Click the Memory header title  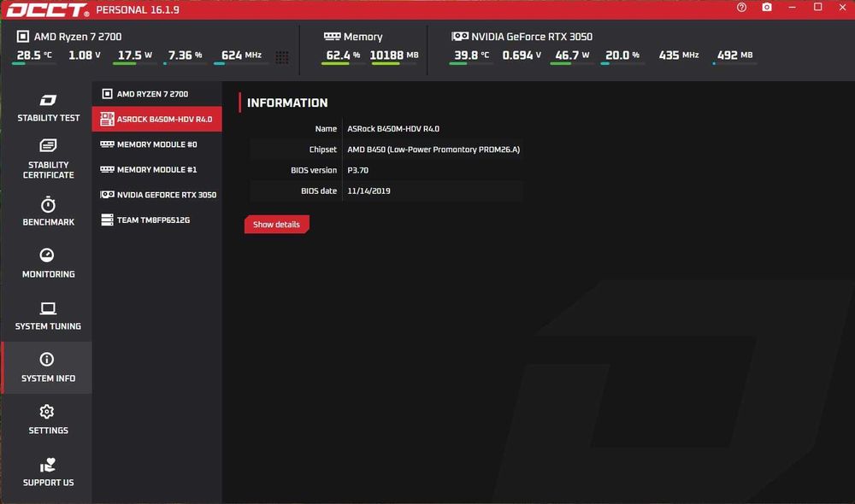(x=363, y=37)
